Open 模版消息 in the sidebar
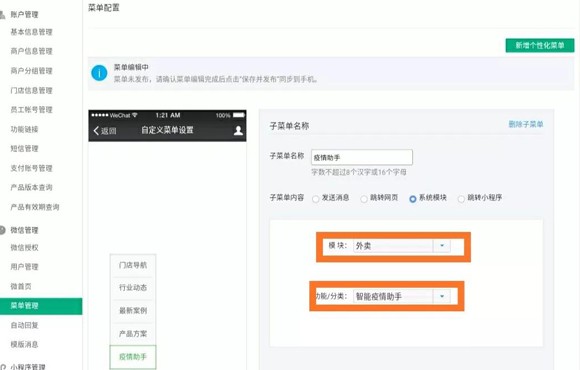The width and height of the screenshot is (580, 370). coord(24,344)
